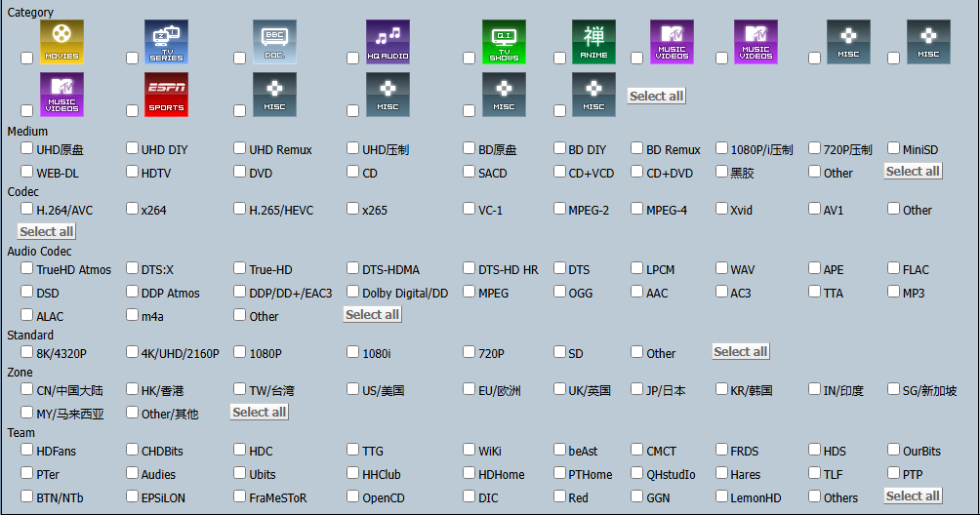Check the JP/日本 zone checkbox

pos(637,389)
